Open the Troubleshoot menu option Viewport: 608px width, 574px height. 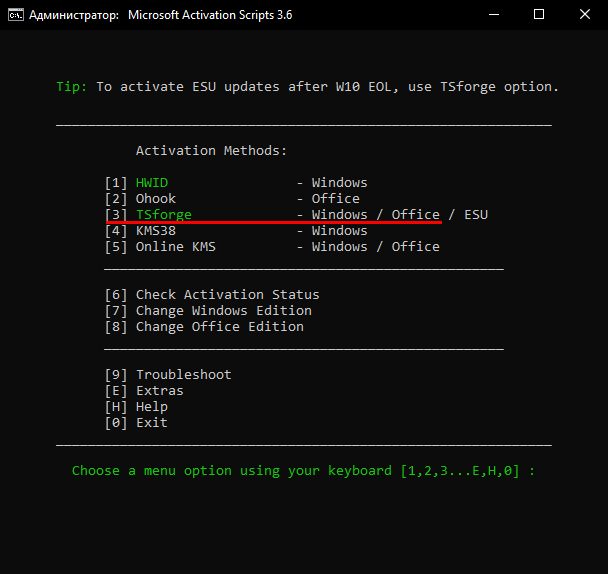click(x=183, y=375)
